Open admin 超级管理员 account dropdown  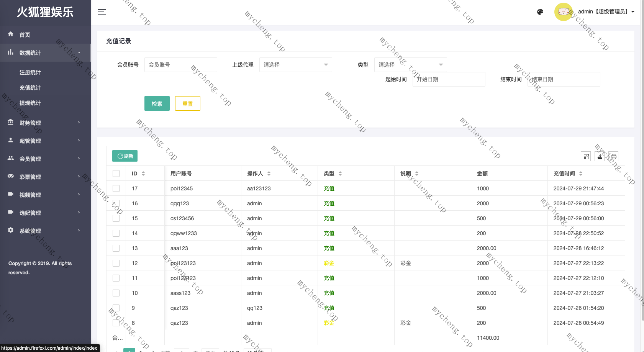tap(606, 12)
